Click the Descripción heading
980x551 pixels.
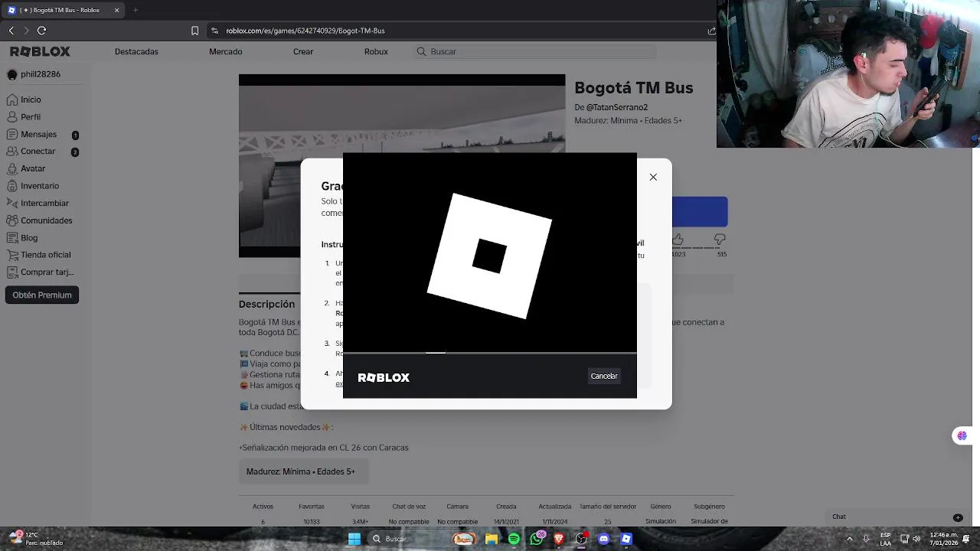coord(266,304)
